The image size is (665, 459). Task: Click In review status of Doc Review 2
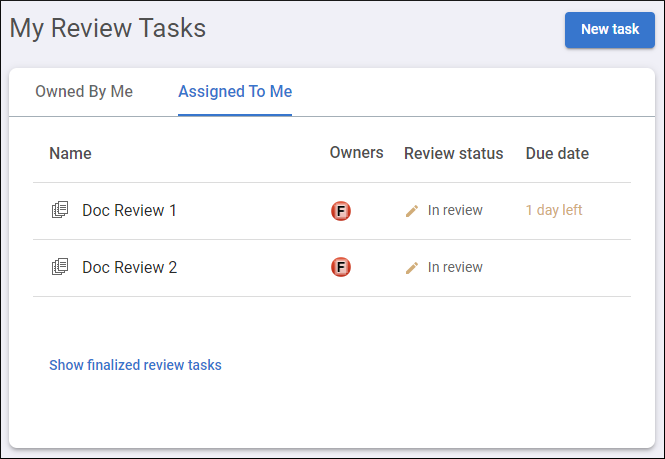pos(455,267)
